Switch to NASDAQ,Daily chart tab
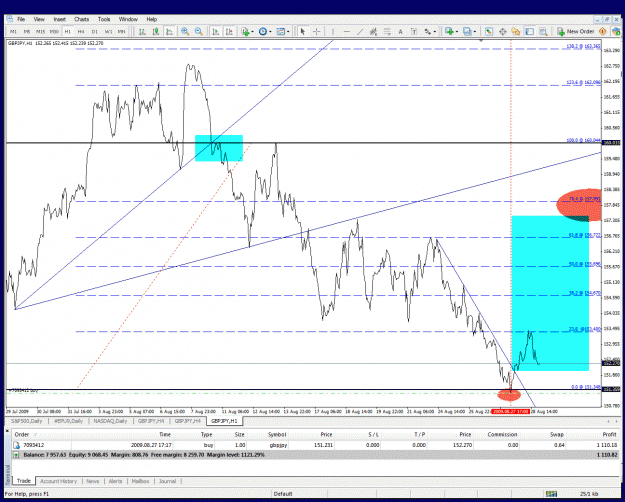 click(110, 421)
